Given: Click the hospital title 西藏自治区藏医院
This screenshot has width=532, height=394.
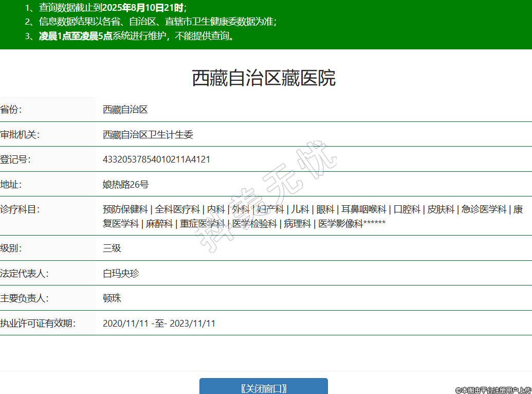Looking at the screenshot, I should (x=264, y=78).
